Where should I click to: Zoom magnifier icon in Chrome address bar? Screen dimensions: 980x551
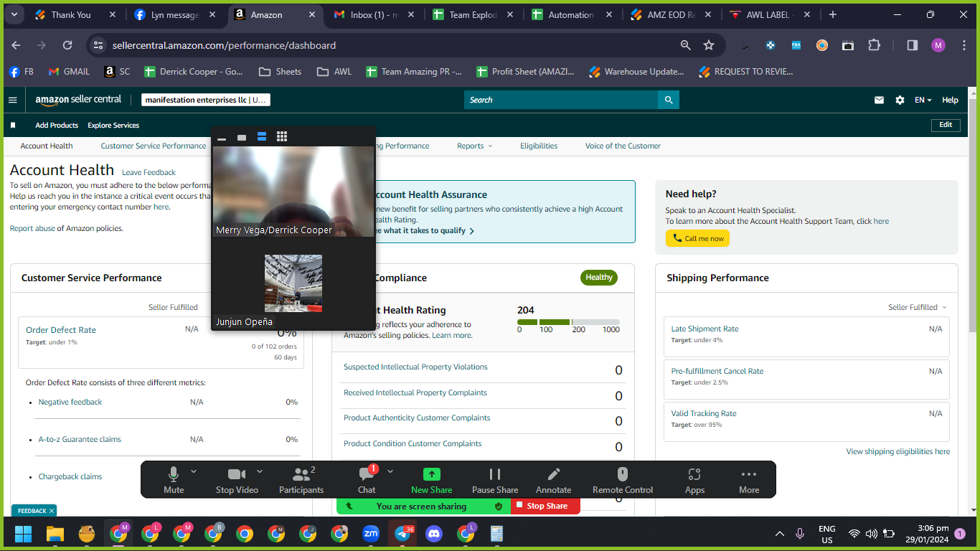pyautogui.click(x=686, y=45)
